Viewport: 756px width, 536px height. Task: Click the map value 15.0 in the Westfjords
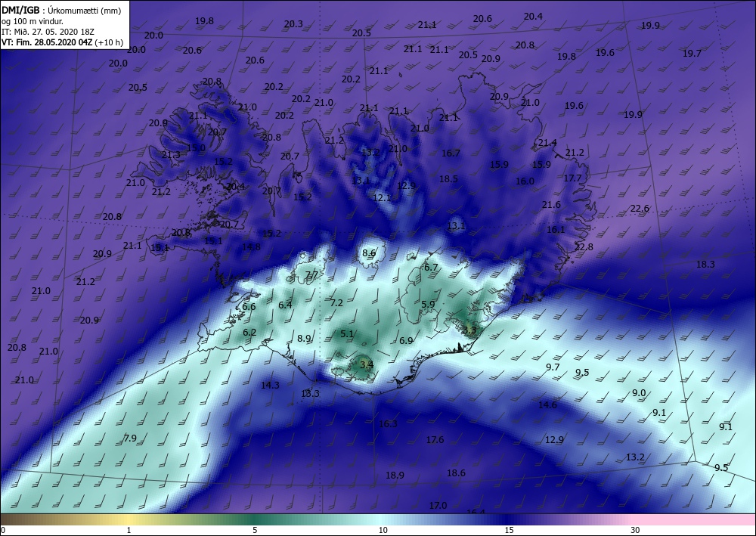click(x=197, y=147)
